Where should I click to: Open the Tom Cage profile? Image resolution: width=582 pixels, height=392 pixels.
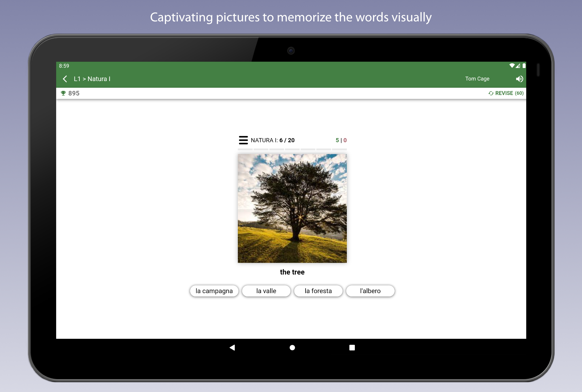tap(477, 79)
